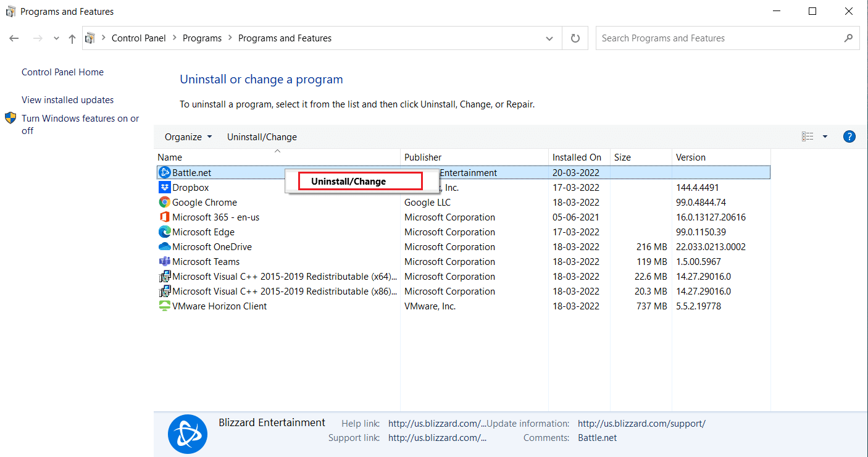Click the VMware Horizon Client icon
The image size is (868, 457).
(164, 306)
